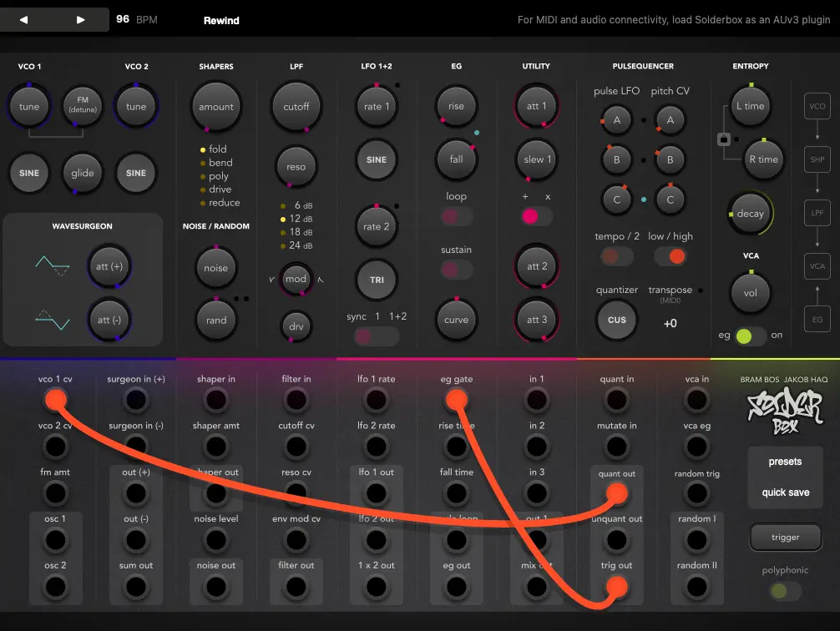Toggle the VCA eg / on switch
This screenshot has height=631, width=840.
751,336
